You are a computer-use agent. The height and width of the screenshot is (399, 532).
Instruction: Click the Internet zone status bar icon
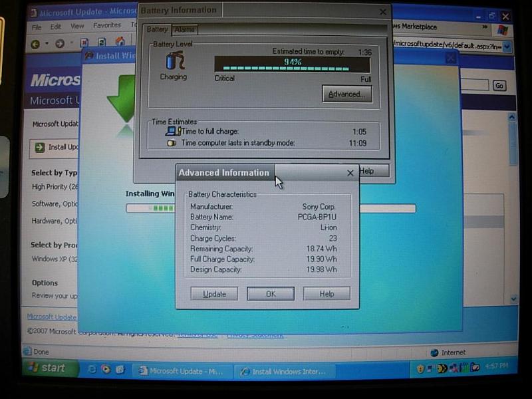point(434,353)
